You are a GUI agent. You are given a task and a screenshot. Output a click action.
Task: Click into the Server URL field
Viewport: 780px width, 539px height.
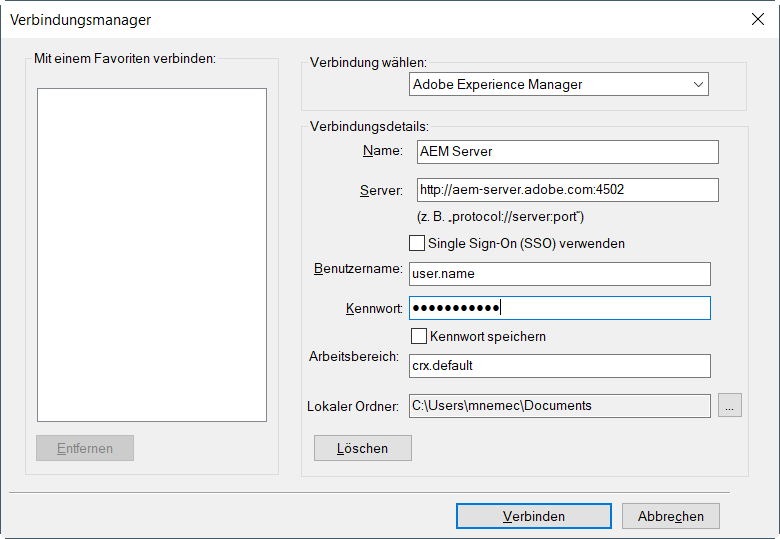click(x=567, y=190)
